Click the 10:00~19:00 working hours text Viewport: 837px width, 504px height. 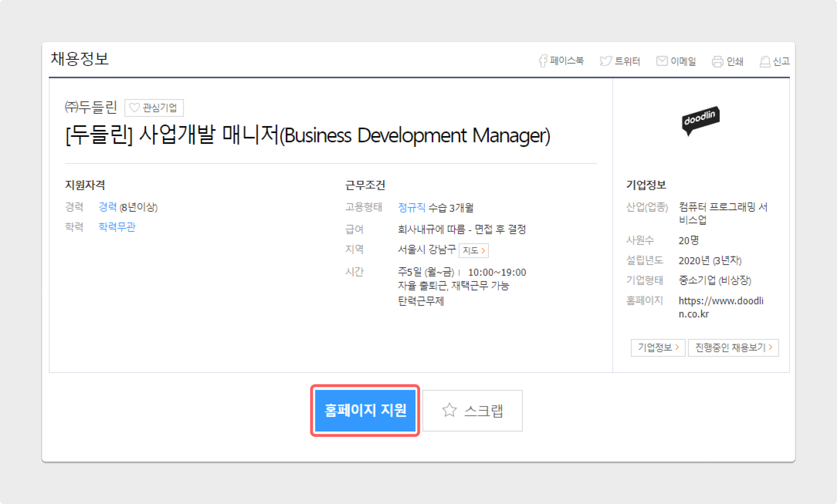point(497,272)
